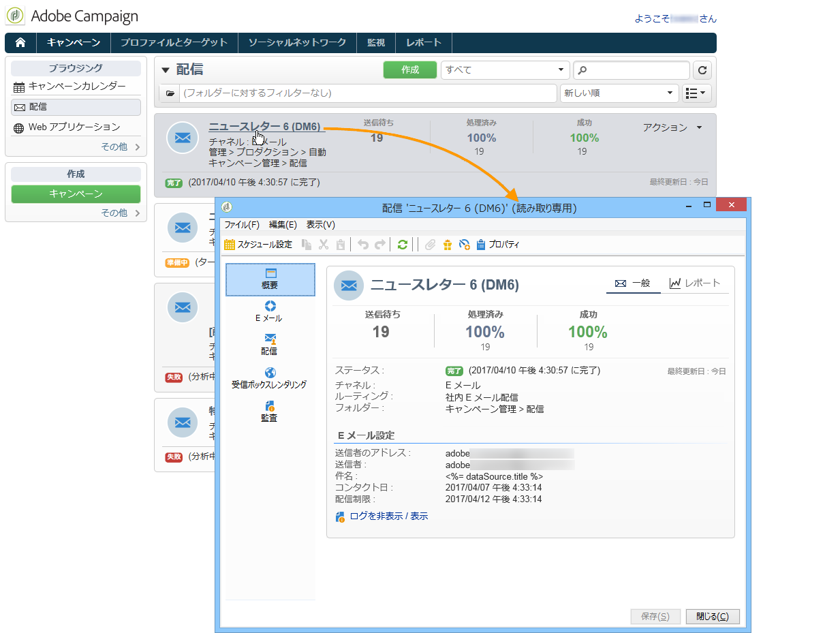The height and width of the screenshot is (633, 840).
Task: Click the green 作成 button
Action: tap(410, 70)
